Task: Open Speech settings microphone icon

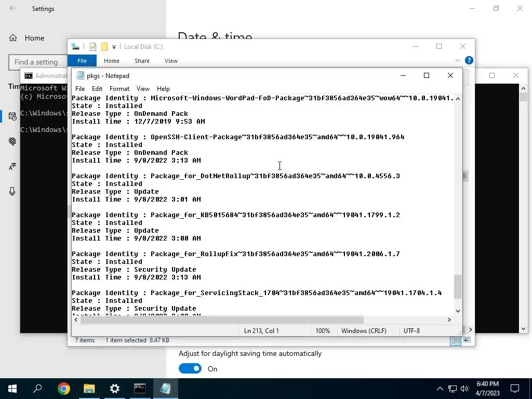Action: [12, 191]
